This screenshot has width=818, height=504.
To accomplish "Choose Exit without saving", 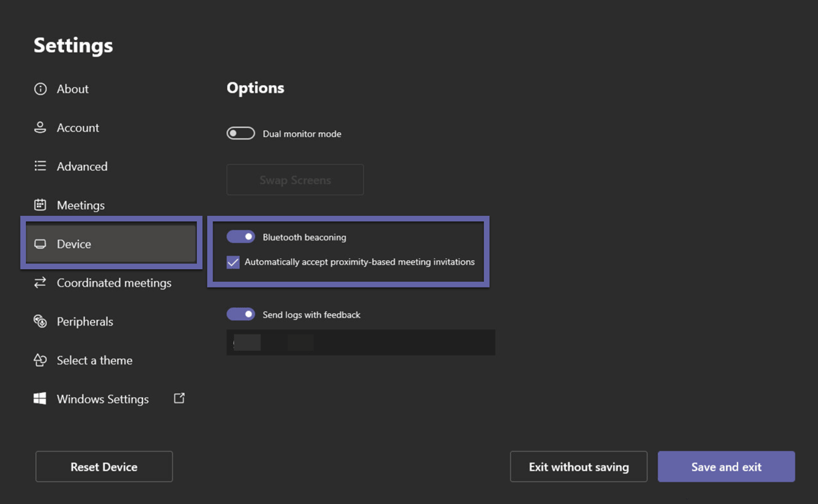I will 579,467.
